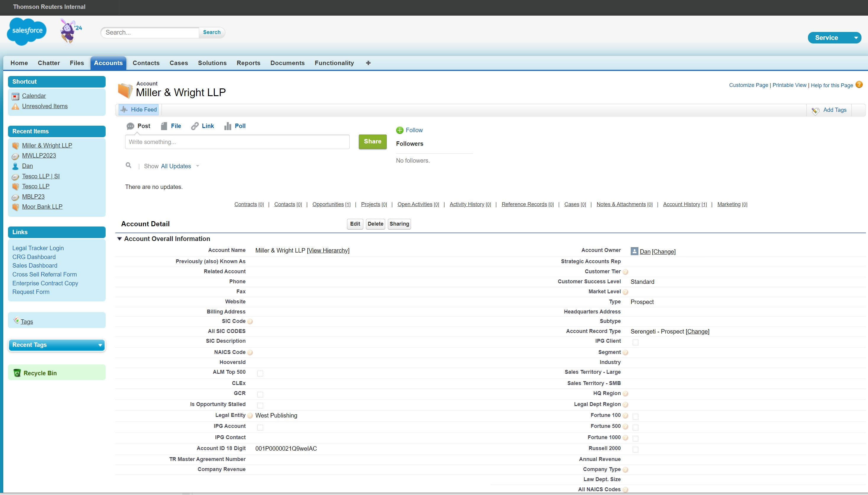868x495 pixels.
Task: Click the Recycle Bin icon
Action: pyautogui.click(x=17, y=373)
